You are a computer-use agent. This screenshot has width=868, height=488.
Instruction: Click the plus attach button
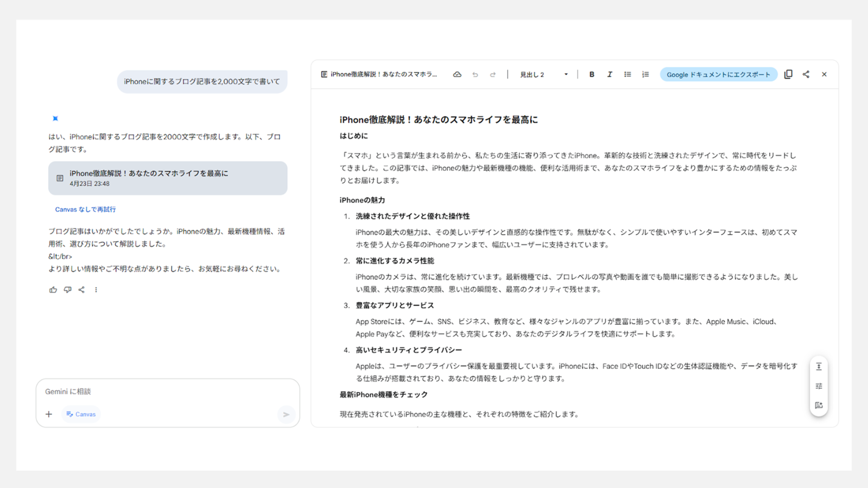[x=49, y=414]
